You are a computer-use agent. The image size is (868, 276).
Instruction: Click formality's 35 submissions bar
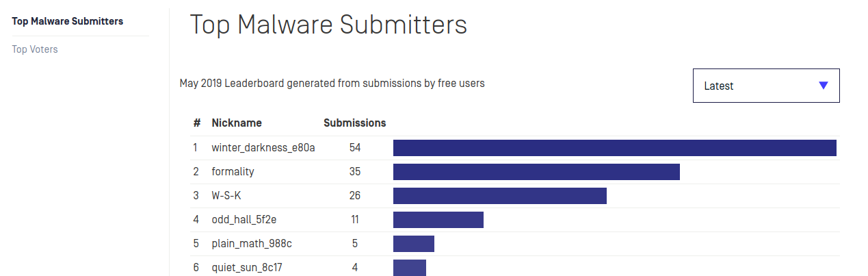pyautogui.click(x=536, y=172)
